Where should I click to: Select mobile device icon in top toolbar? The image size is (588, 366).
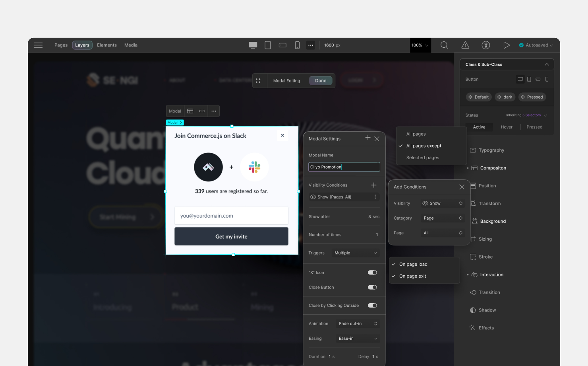pyautogui.click(x=297, y=45)
